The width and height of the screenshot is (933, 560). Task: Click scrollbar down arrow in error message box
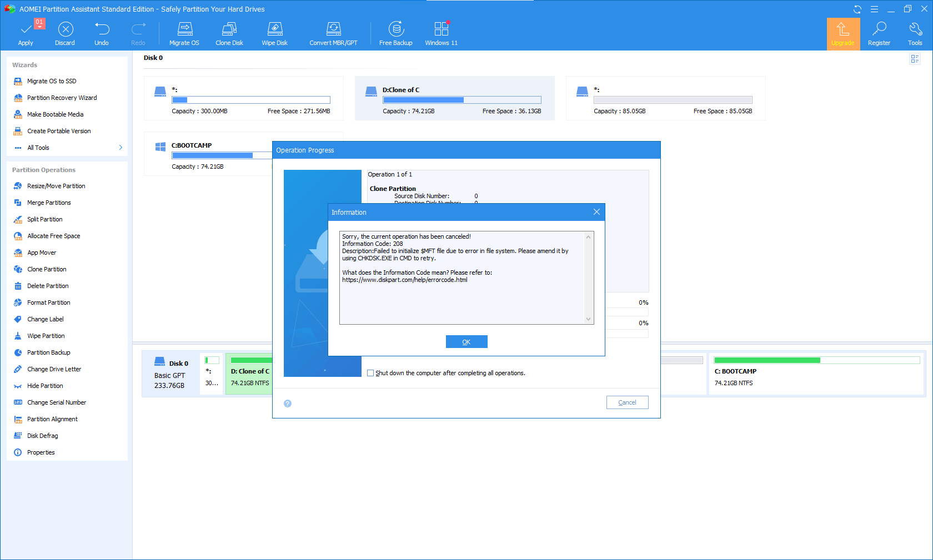589,319
